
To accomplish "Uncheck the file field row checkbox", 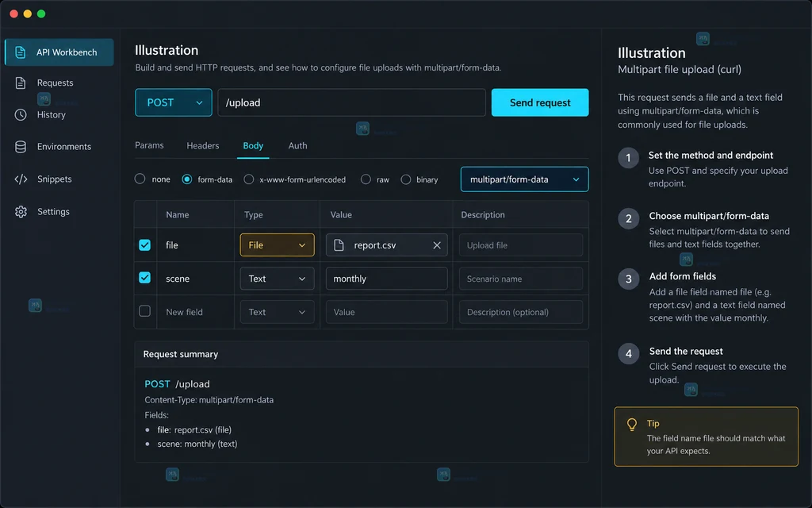I will tap(144, 244).
